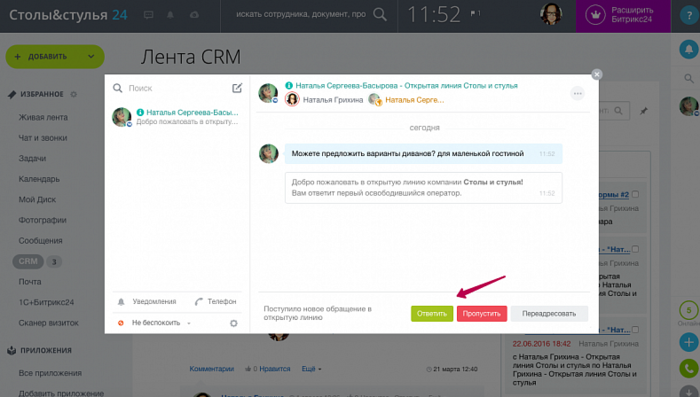Select Наталья Сергеева-Басы... chat in list
The width and height of the screenshot is (700, 397).
click(177, 117)
